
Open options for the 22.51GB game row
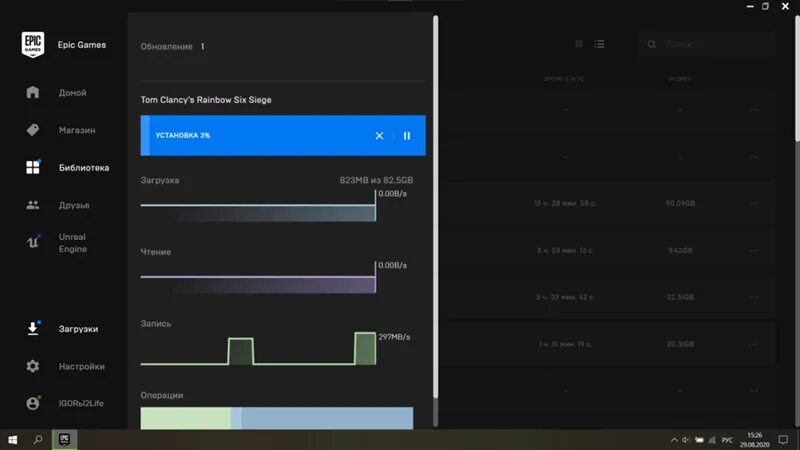[754, 297]
